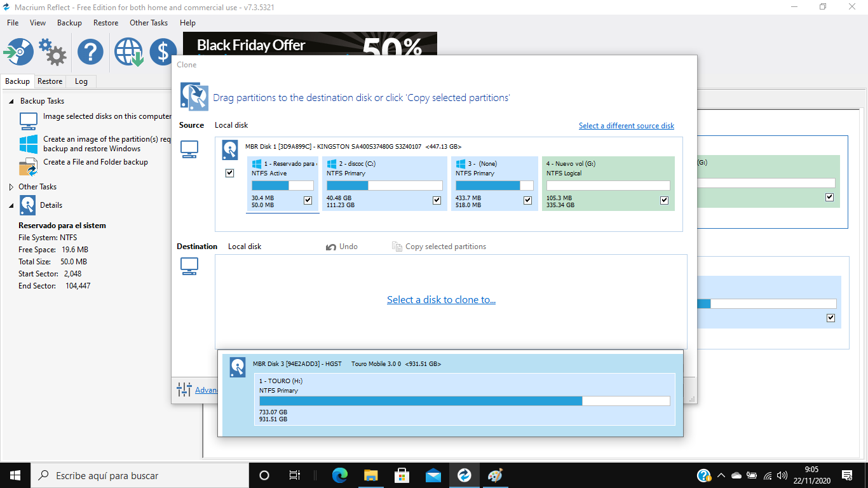This screenshot has height=488, width=868.
Task: Click the globe download updates icon
Action: pyautogui.click(x=128, y=51)
